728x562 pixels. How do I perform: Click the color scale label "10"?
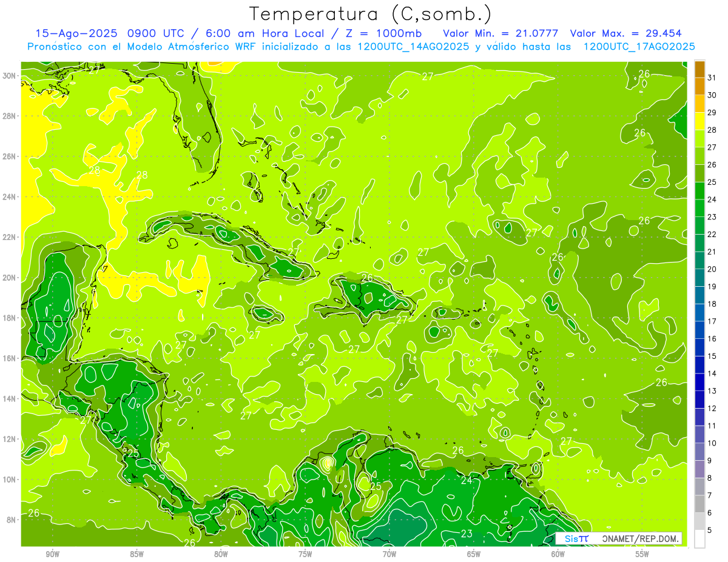coord(712,443)
